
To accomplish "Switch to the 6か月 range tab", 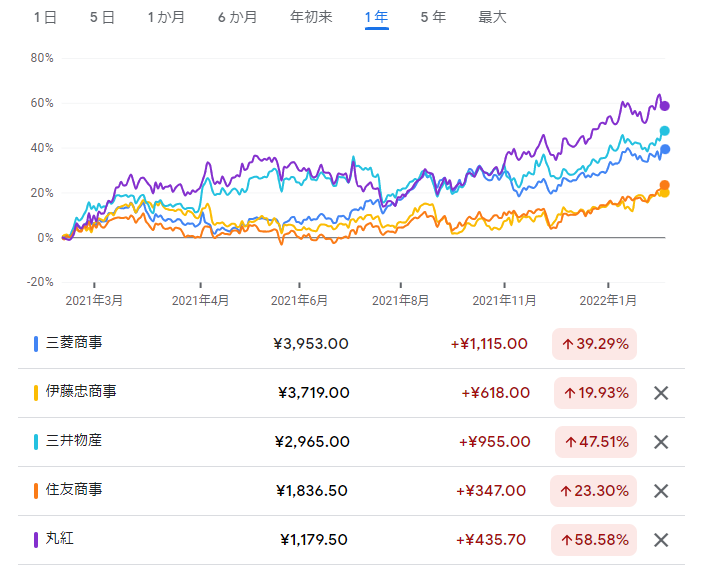I will coord(238,18).
